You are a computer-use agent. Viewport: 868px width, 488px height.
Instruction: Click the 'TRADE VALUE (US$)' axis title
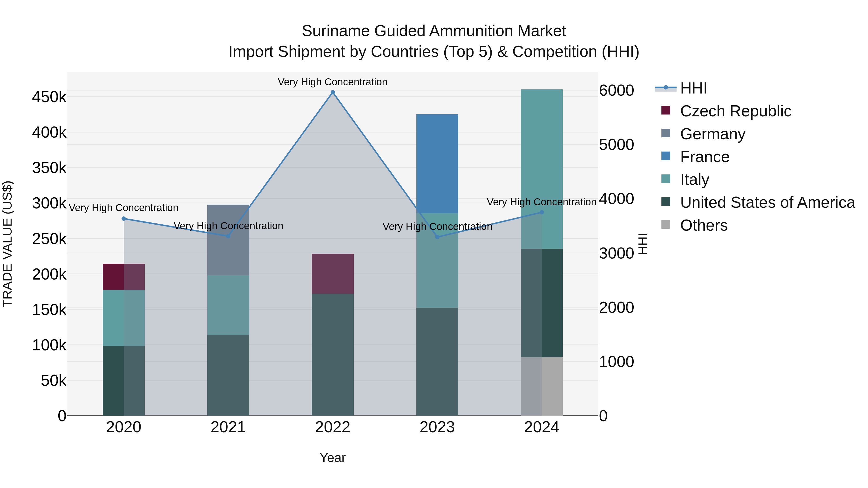click(x=7, y=244)
